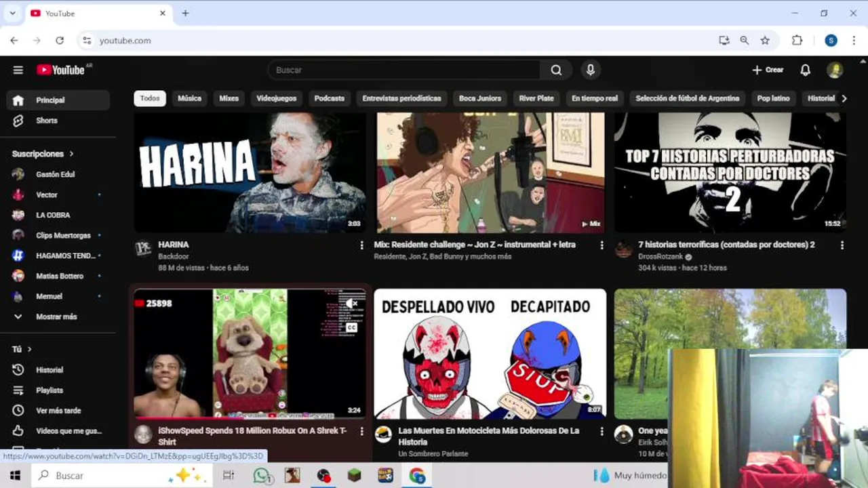Open Videos que me gustan in sidebar

point(58,431)
